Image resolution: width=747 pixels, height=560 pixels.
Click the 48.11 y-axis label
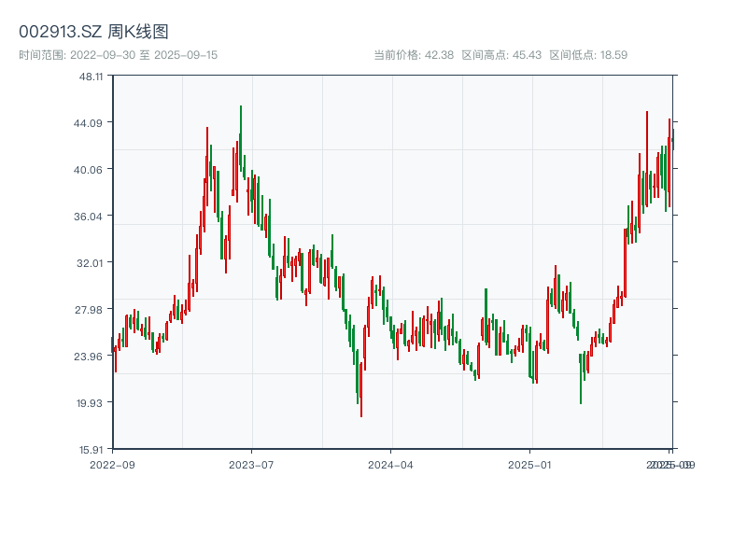[x=91, y=77]
